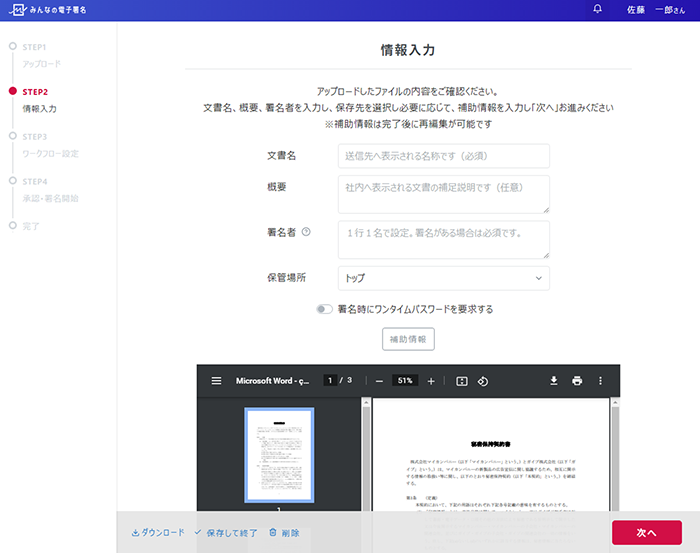
Task: Click the fit to page icon
Action: (x=462, y=381)
